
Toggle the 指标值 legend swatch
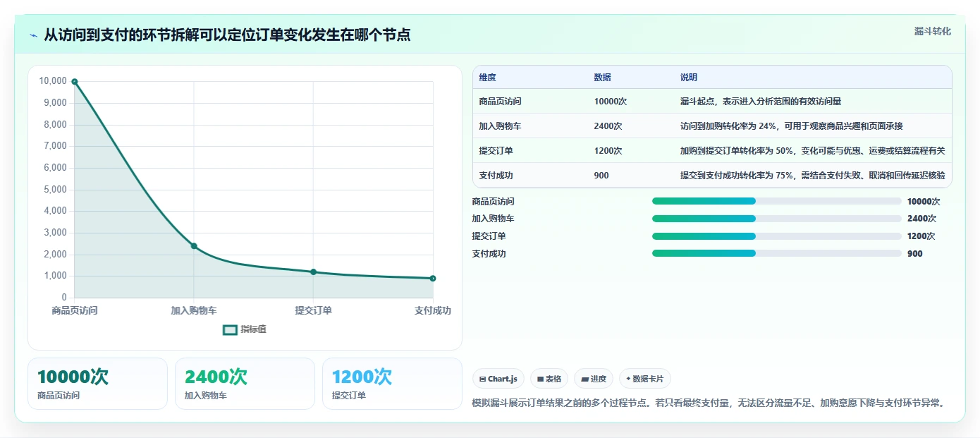(230, 329)
